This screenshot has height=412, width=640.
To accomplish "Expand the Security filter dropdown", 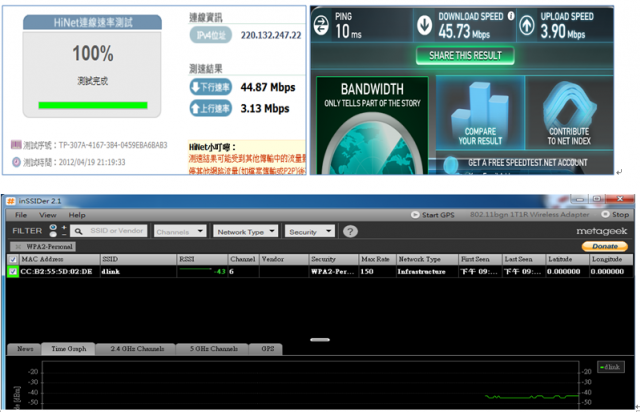I will click(x=309, y=232).
